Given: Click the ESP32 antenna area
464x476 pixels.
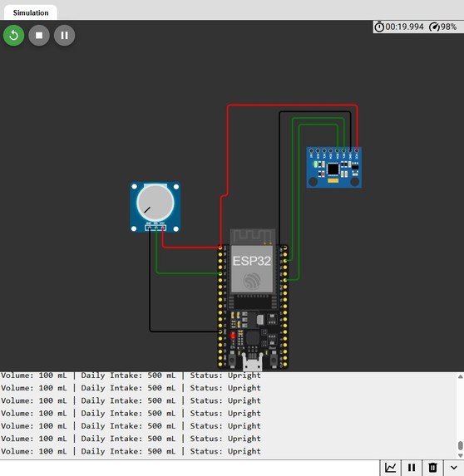Looking at the screenshot, I should click(253, 237).
